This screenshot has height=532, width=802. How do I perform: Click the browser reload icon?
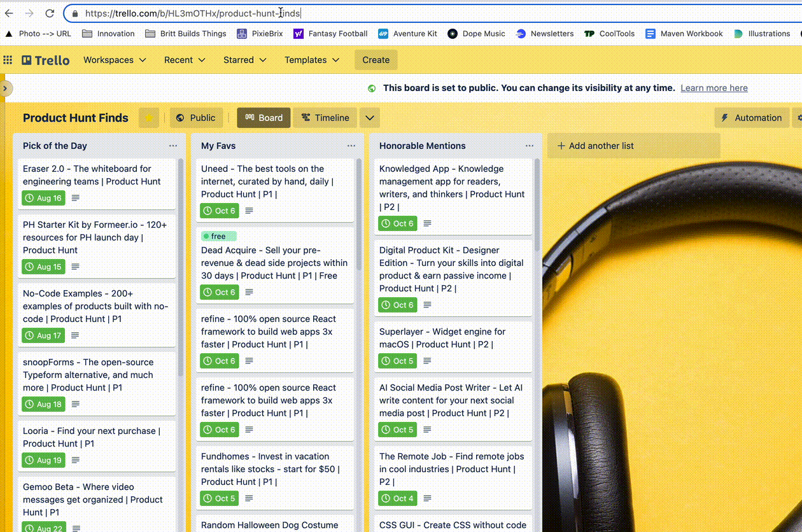click(x=50, y=13)
